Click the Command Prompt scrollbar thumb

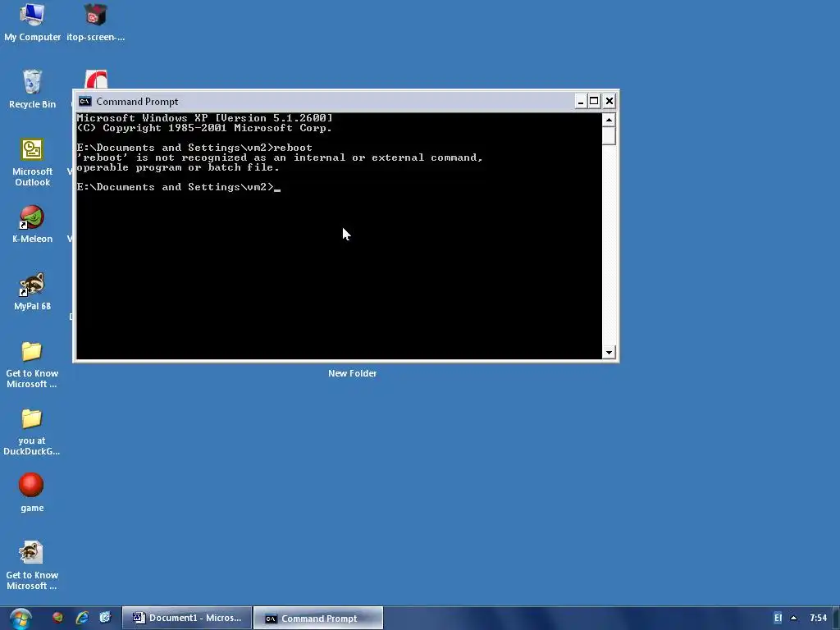tap(609, 135)
